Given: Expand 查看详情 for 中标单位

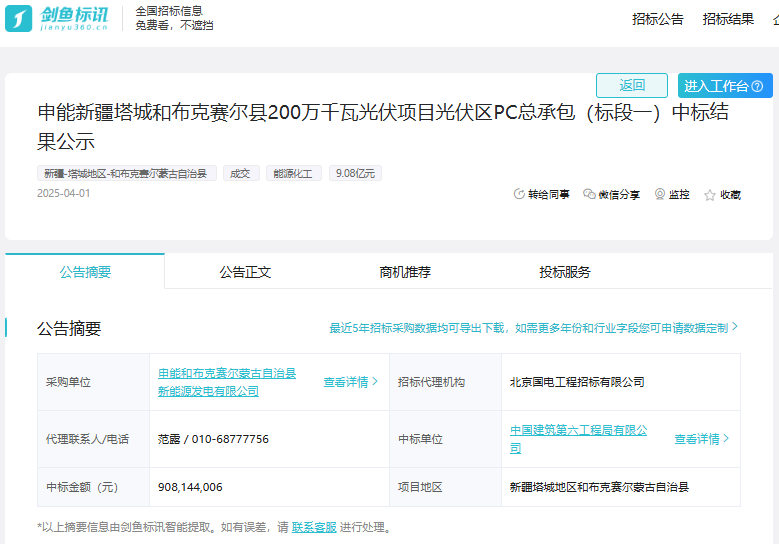Looking at the screenshot, I should 701,439.
